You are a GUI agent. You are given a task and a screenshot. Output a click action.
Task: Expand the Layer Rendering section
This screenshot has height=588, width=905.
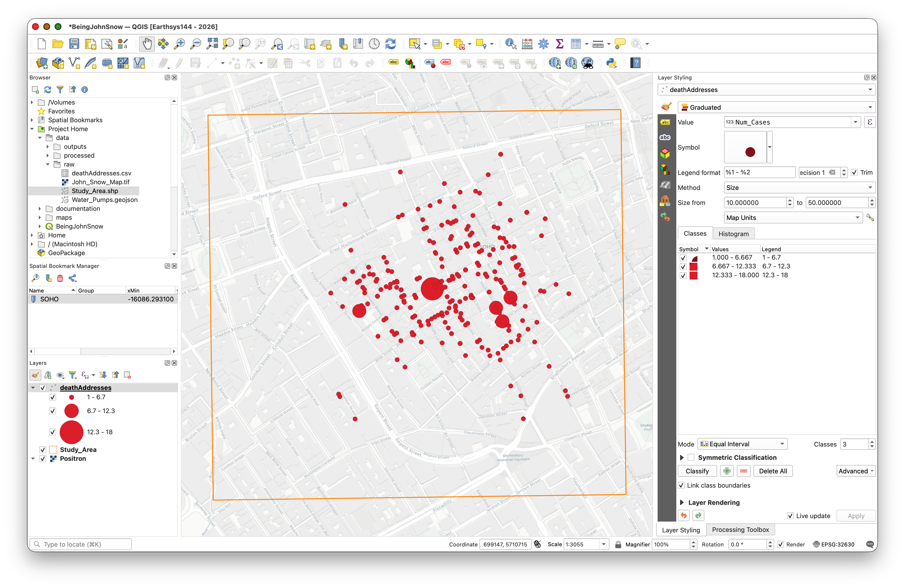[682, 502]
